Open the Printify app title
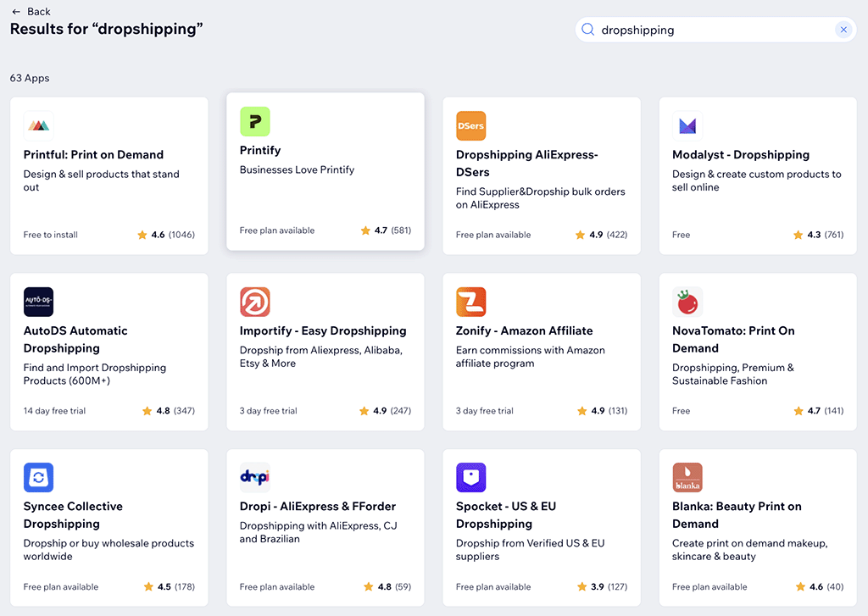This screenshot has width=868, height=616. coord(260,151)
